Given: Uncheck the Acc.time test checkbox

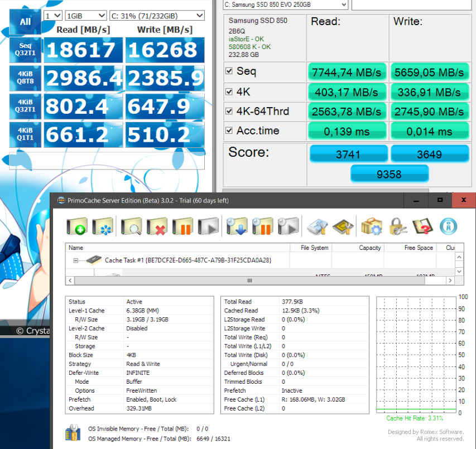Looking at the screenshot, I should [x=229, y=131].
